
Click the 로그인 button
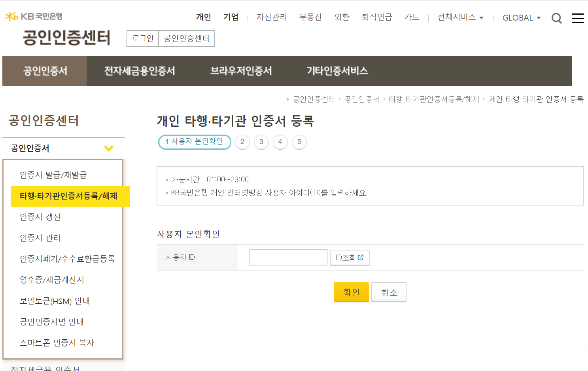click(143, 38)
